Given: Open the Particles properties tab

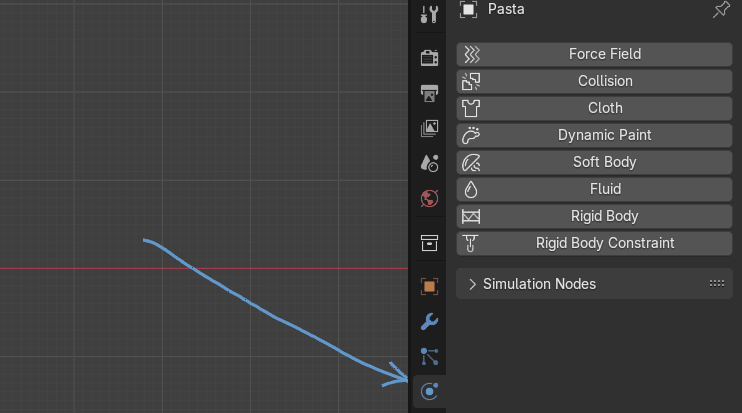Looking at the screenshot, I should 429,356.
